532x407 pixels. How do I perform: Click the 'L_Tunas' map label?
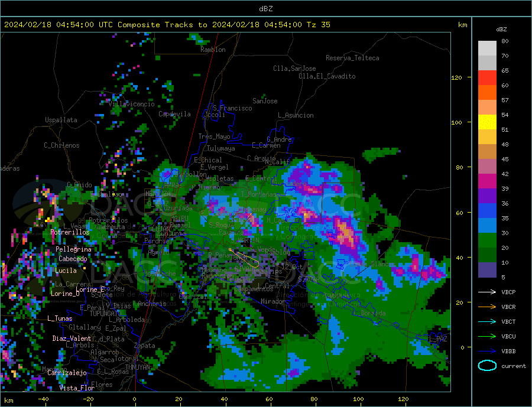click(60, 318)
